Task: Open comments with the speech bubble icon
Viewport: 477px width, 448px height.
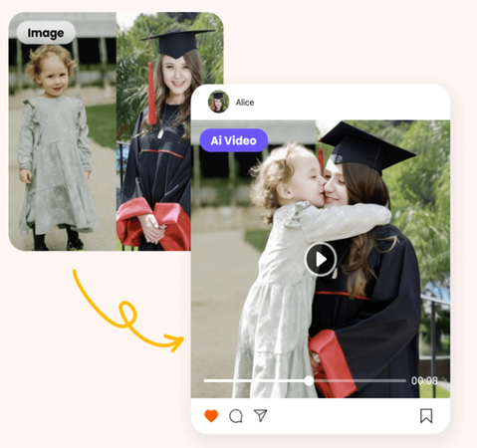Action: (236, 416)
